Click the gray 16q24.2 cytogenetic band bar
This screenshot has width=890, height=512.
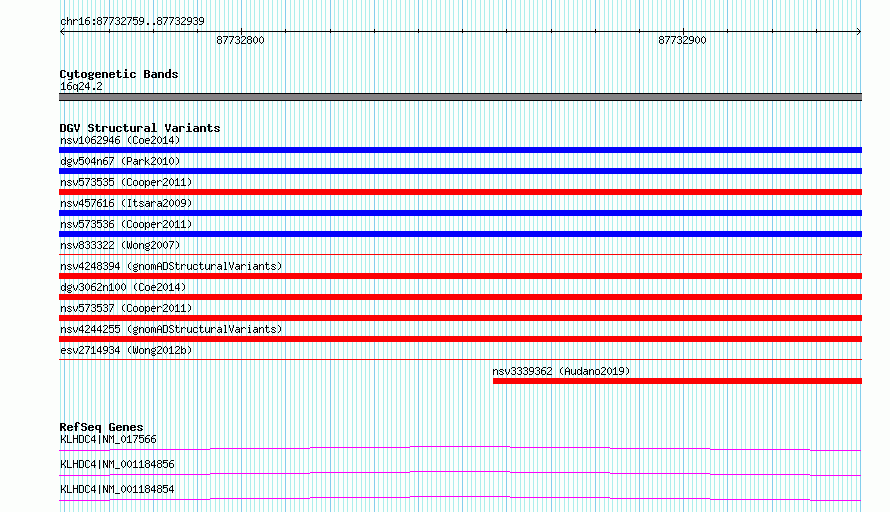(460, 97)
